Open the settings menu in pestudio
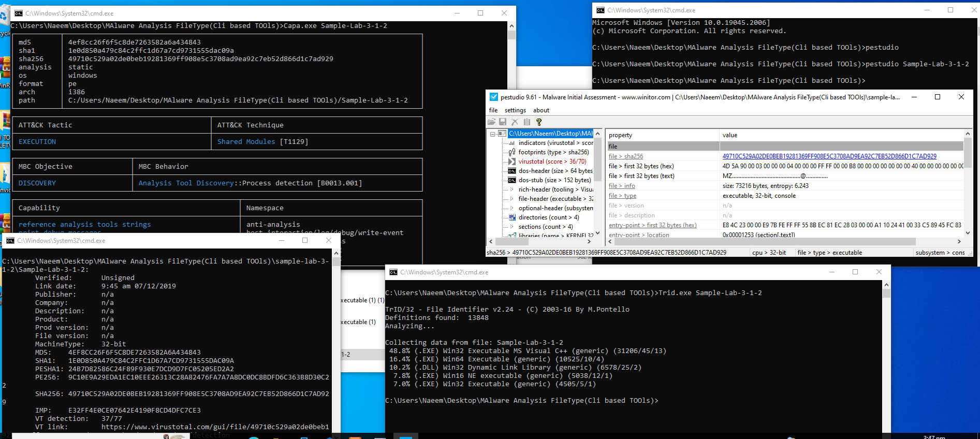The height and width of the screenshot is (439, 980). [515, 110]
